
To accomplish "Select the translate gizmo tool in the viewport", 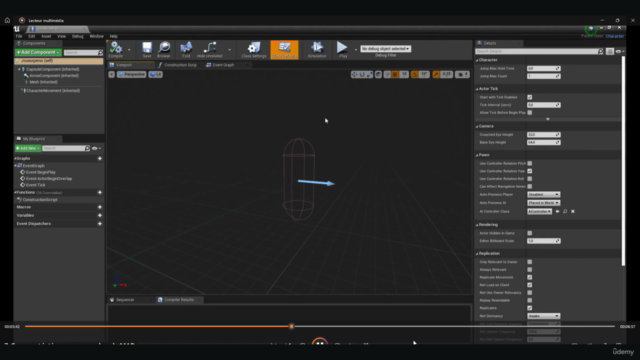I will (x=354, y=74).
